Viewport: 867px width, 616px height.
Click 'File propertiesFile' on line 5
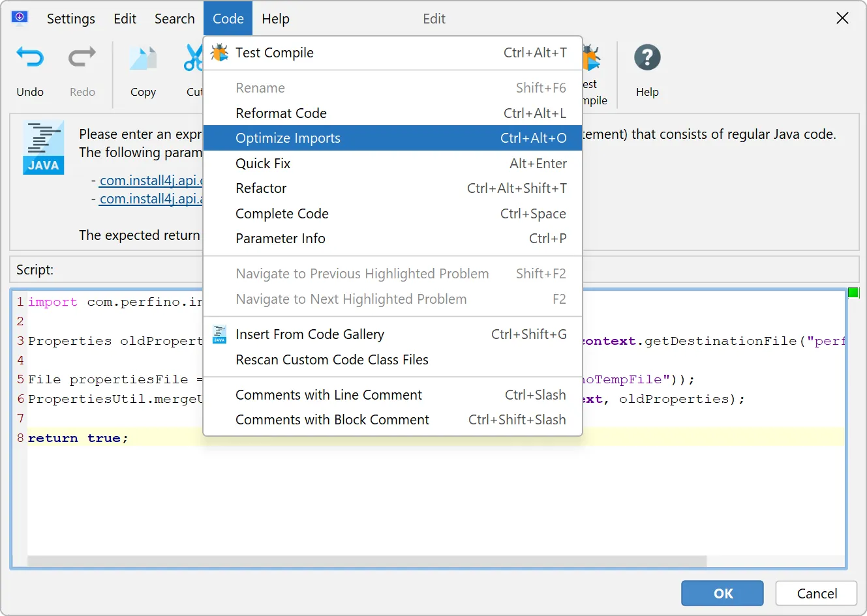[x=108, y=379]
